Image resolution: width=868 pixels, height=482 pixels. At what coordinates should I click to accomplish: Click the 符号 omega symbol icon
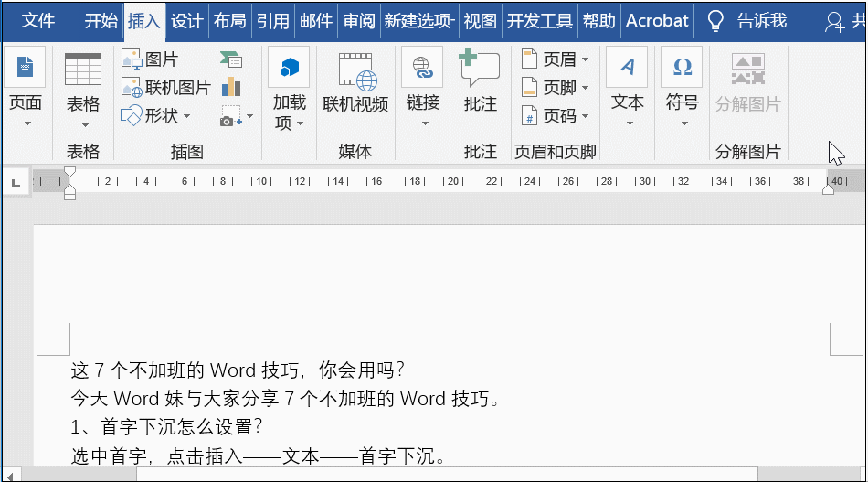(x=682, y=67)
